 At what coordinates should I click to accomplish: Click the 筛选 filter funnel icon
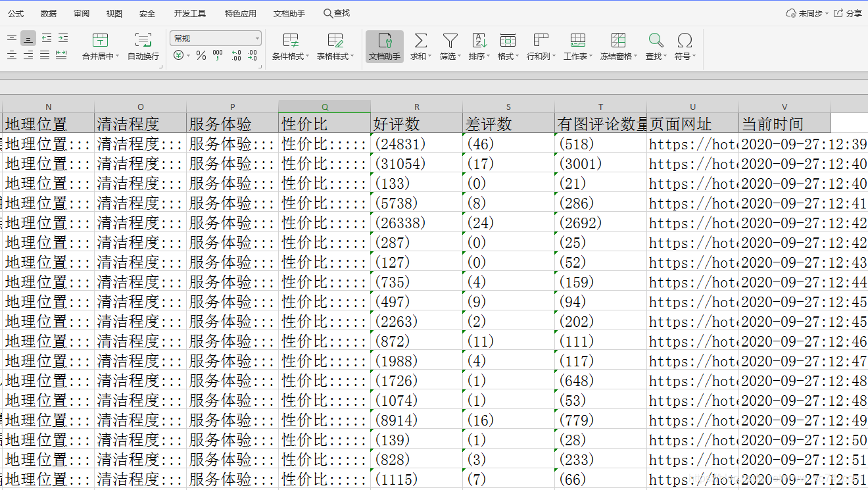[450, 40]
